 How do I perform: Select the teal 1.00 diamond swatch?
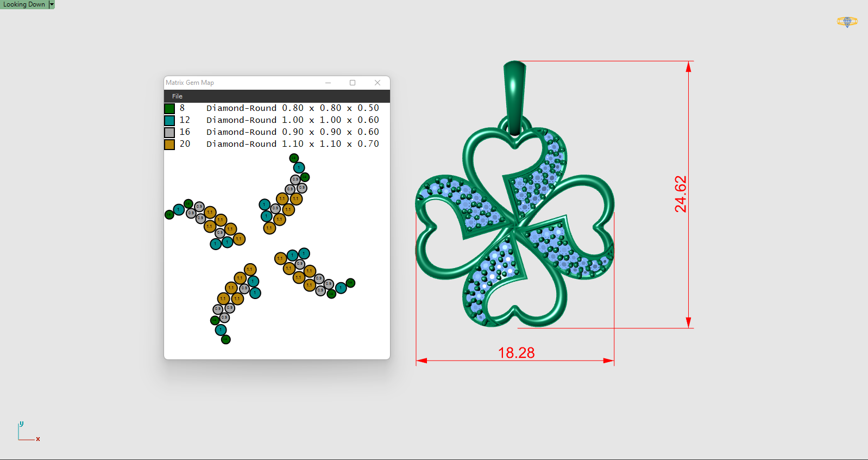(169, 120)
